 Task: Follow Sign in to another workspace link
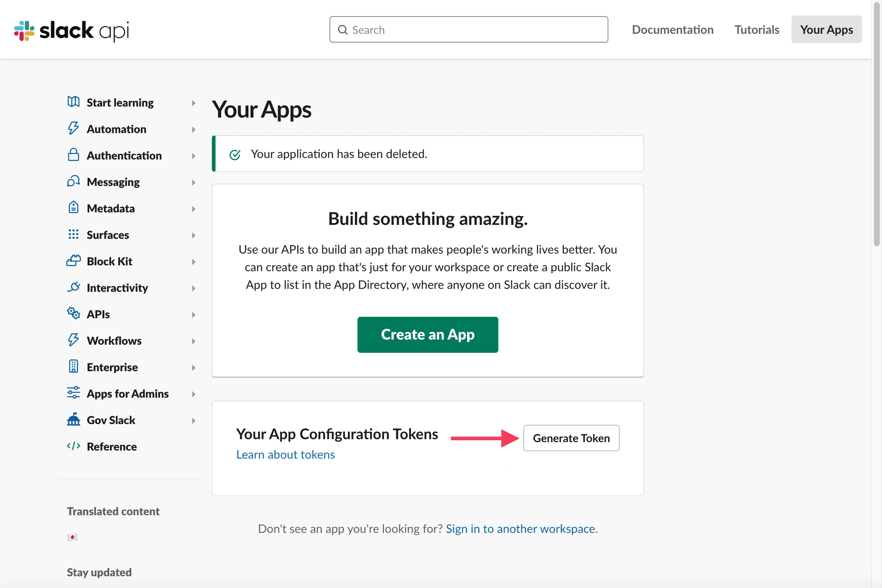click(x=520, y=529)
